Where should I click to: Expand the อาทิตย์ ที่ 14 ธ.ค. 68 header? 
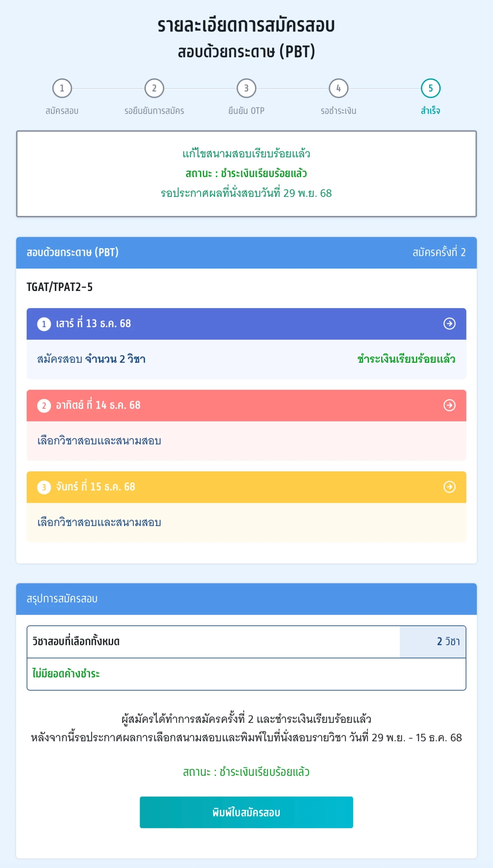click(237, 405)
